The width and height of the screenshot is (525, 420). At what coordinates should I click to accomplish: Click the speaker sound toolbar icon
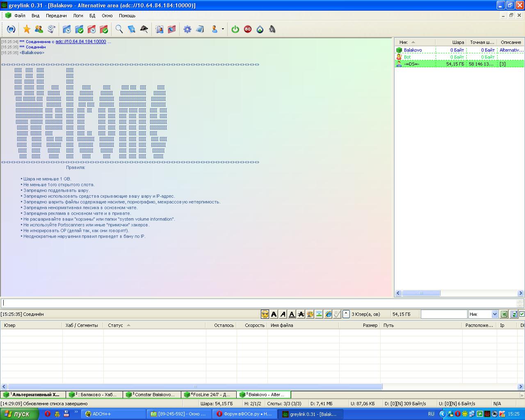[272, 29]
